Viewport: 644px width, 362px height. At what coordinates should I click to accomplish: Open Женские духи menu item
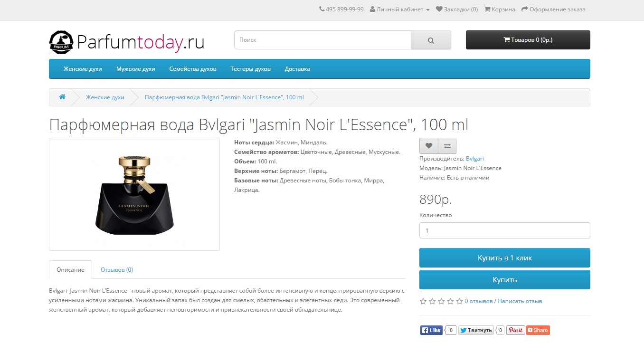pos(83,69)
